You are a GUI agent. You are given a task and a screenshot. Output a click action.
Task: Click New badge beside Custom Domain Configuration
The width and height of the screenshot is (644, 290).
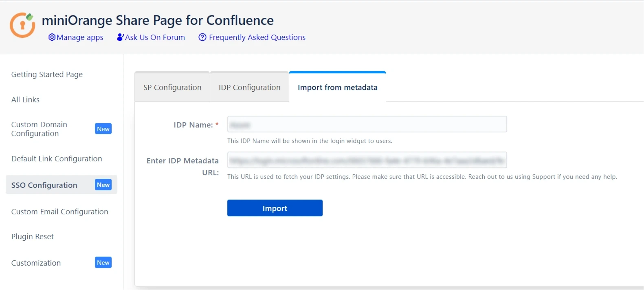click(103, 129)
